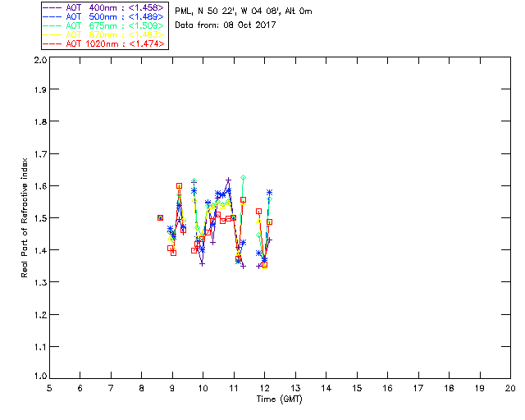Click the 'Real Part of Refractive Index' y-axis title
Viewport: 525px width, 420px height.
click(25, 217)
